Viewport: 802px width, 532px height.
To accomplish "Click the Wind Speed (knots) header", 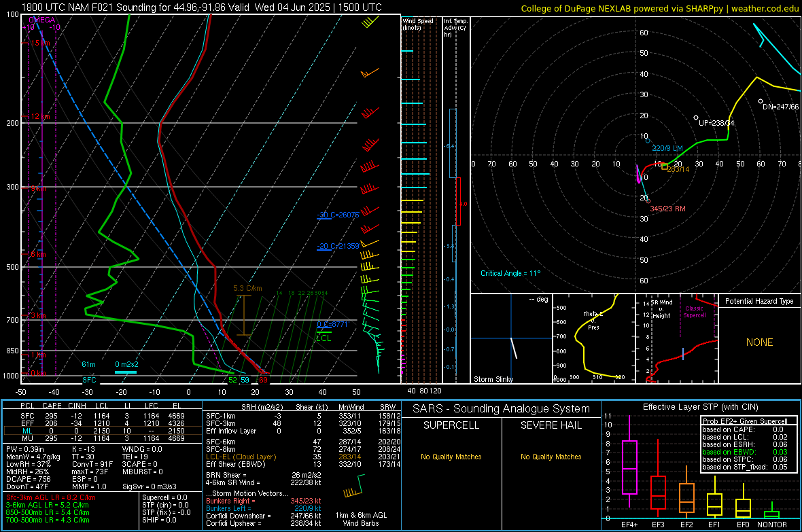I will tap(417, 24).
